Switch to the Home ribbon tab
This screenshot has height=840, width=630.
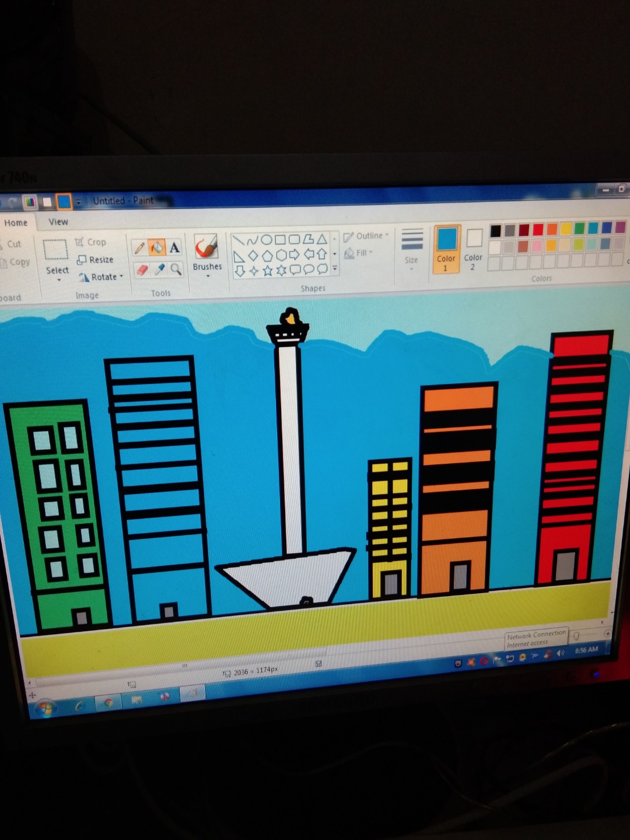tap(16, 223)
